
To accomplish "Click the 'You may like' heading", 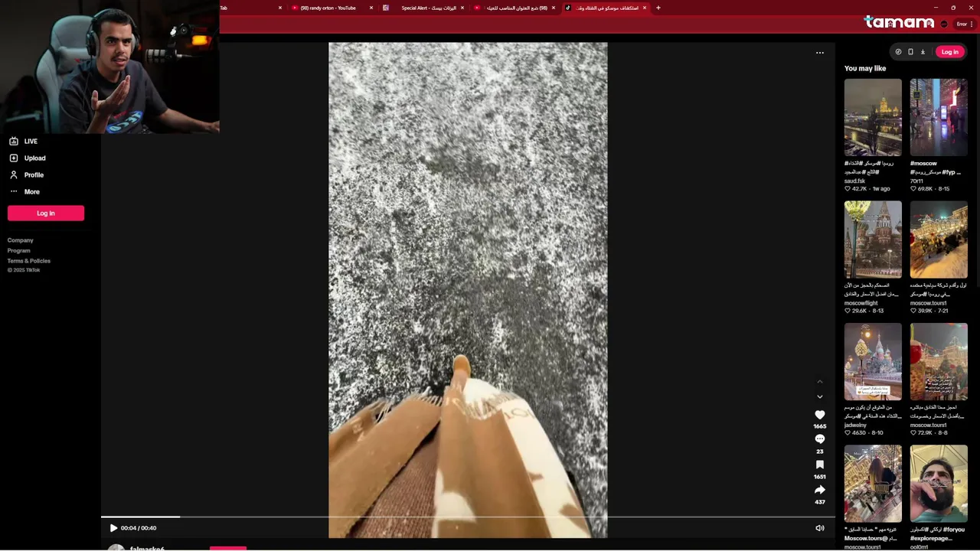I will pyautogui.click(x=865, y=69).
